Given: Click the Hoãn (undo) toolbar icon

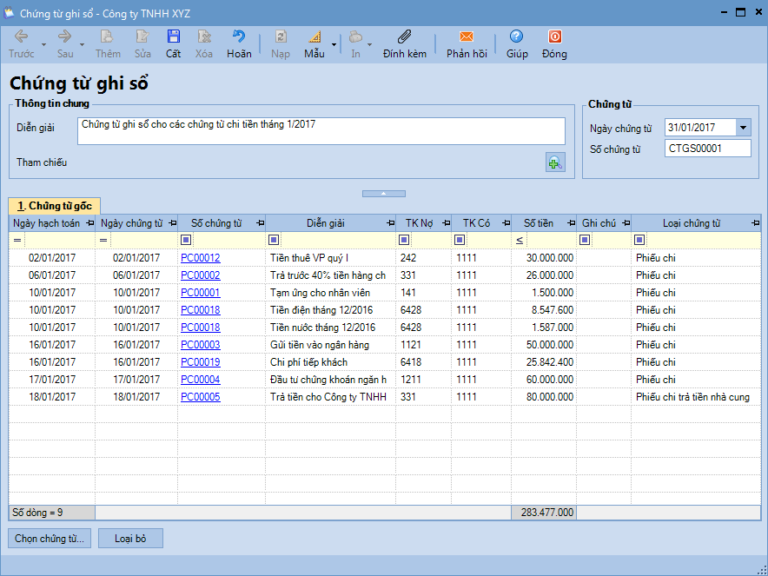Looking at the screenshot, I should click(239, 38).
